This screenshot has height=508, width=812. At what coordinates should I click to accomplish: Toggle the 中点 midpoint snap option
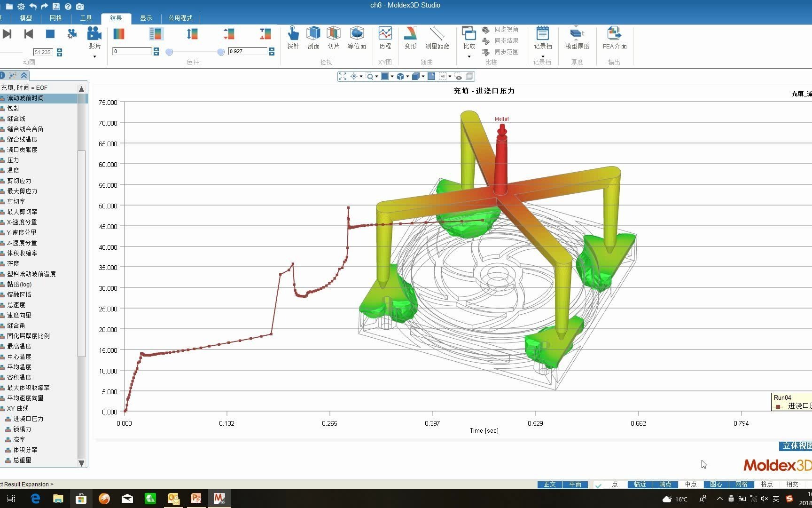click(691, 484)
